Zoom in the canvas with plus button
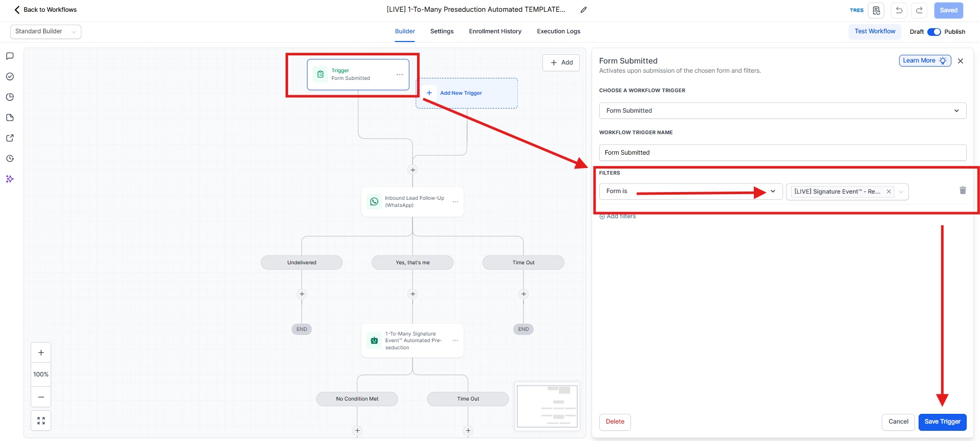 41,353
